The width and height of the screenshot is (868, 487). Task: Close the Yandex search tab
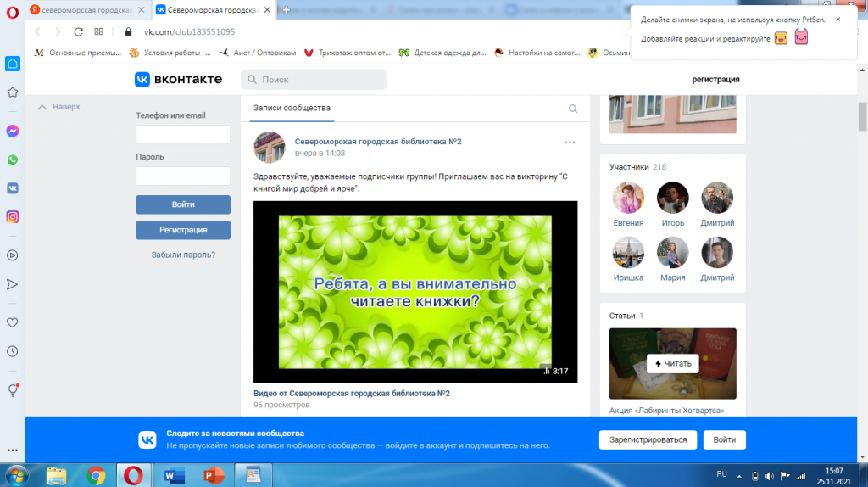[x=142, y=10]
